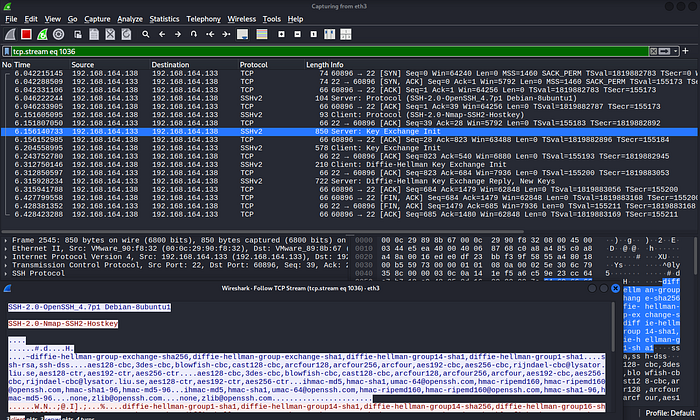
Task: Select the Server: Protocol (SSH-2.0-OpenSSH_4.7p1 Debian-8ubuntu1) packet
Action: [x=349, y=98]
